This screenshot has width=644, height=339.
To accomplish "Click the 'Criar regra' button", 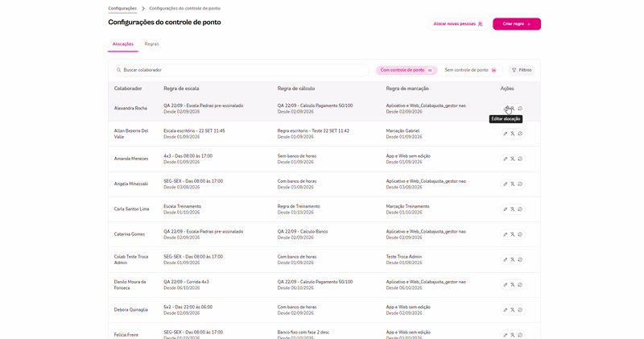I will [517, 24].
